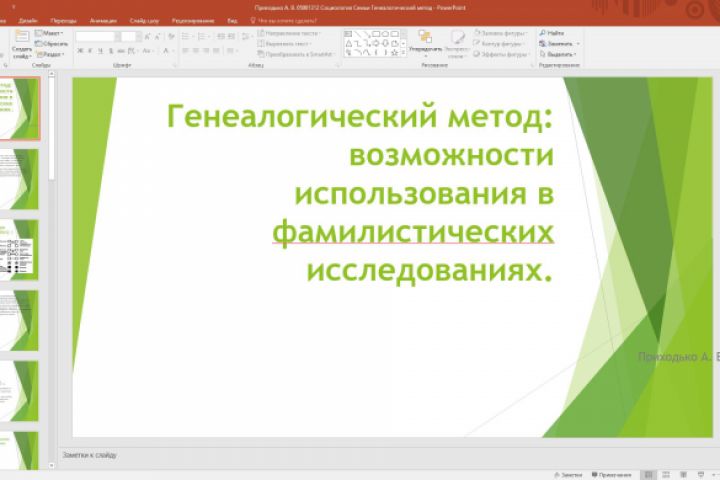
Task: Click the numbered list icon
Action: click(201, 37)
